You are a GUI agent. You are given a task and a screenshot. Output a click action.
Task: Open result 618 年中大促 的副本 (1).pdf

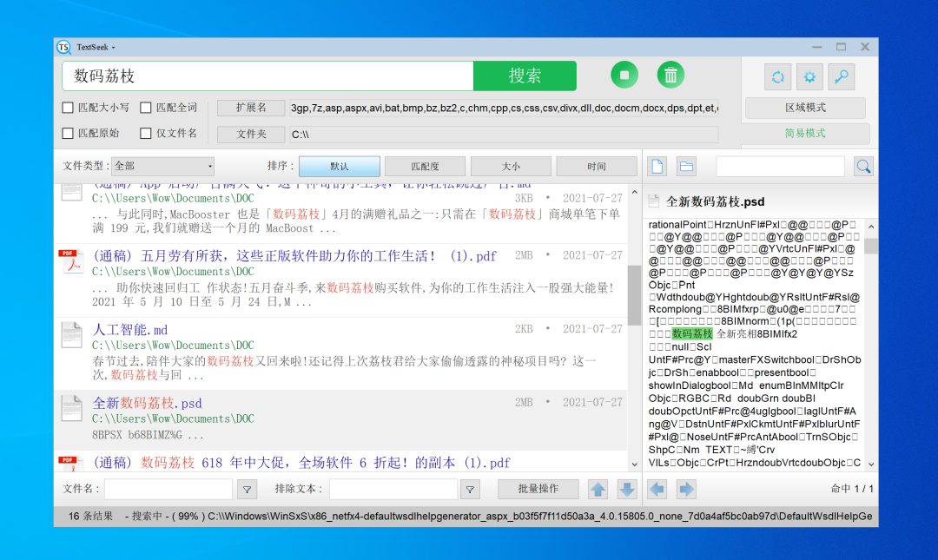pos(301,463)
